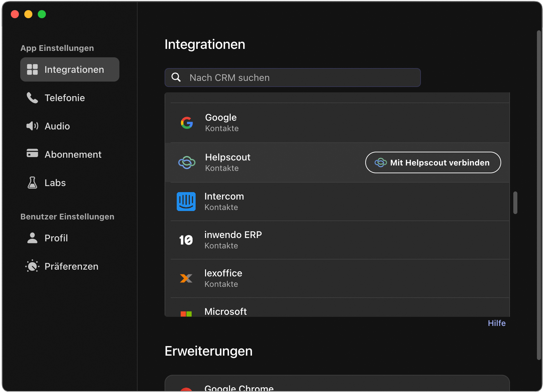Click the Präferenzen sun-moon icon
This screenshot has height=392, width=544.
click(32, 266)
